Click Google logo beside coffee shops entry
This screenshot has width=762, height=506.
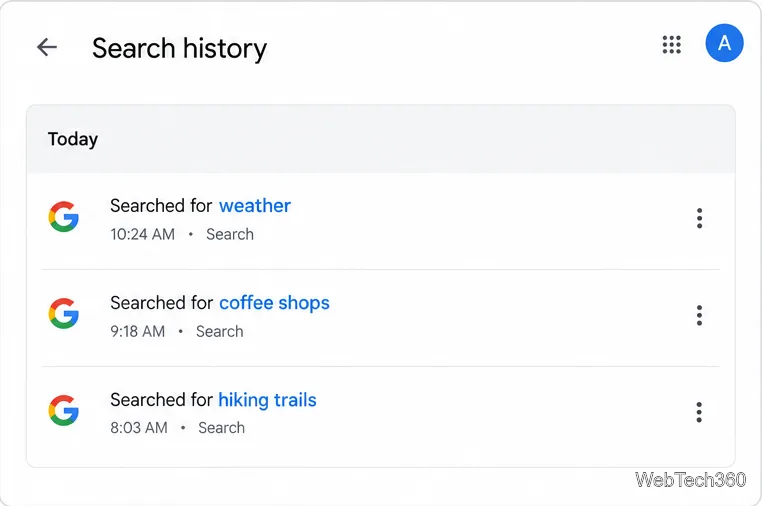tap(64, 314)
